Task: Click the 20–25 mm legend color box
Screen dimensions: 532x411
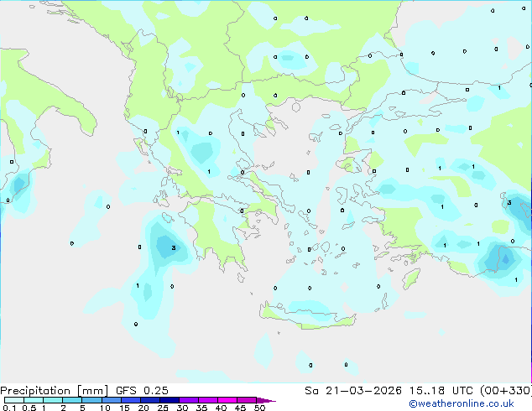Action: (150, 400)
